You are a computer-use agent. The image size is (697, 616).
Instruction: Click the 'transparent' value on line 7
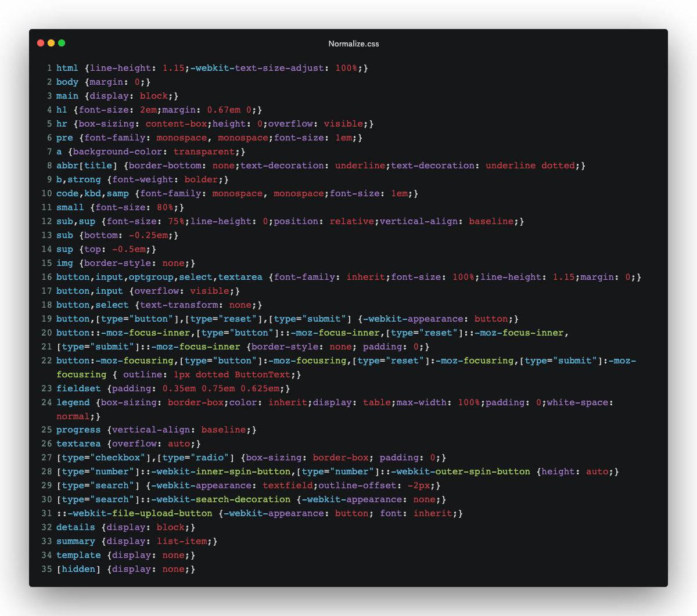click(x=204, y=152)
